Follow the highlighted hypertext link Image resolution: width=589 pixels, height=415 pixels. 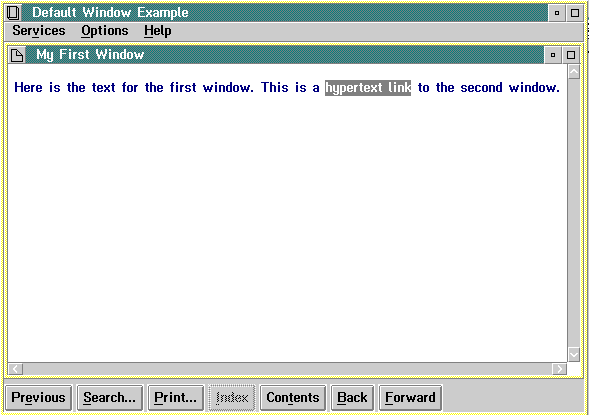368,88
